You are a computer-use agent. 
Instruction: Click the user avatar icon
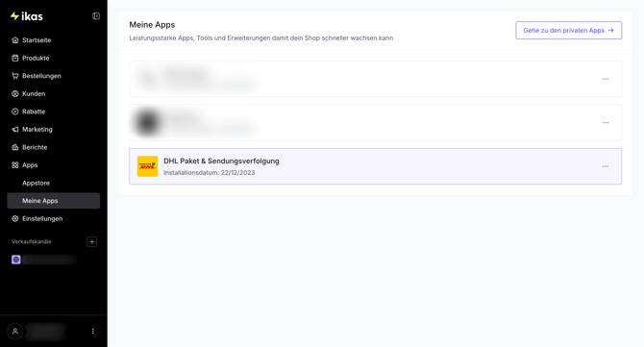(x=15, y=331)
